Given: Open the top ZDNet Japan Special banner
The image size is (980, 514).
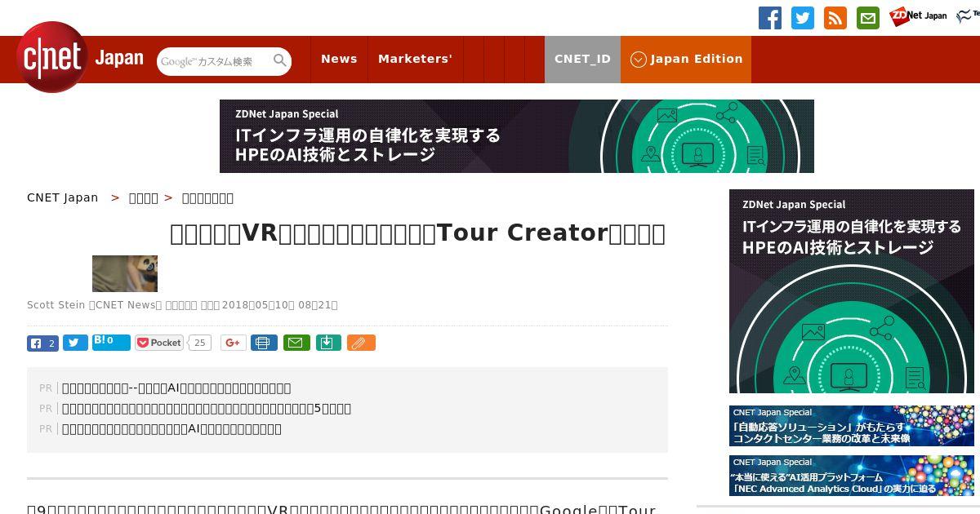Looking at the screenshot, I should (517, 136).
